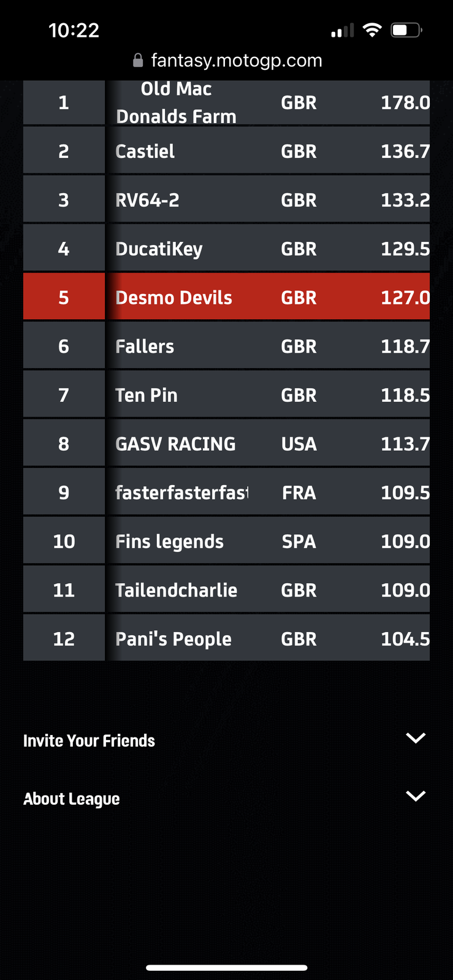Expand the Invite Your Friends chevron
Image resolution: width=453 pixels, height=980 pixels.
pyautogui.click(x=416, y=738)
